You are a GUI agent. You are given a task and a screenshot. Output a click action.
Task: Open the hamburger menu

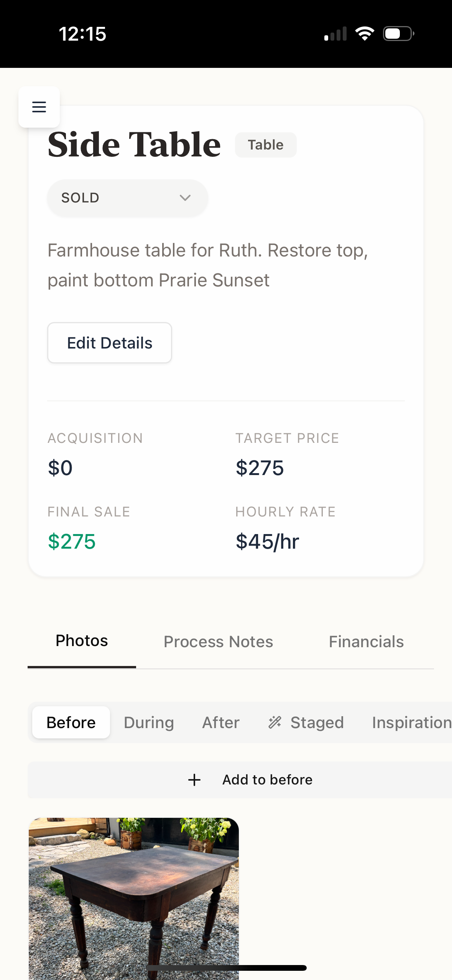click(39, 107)
